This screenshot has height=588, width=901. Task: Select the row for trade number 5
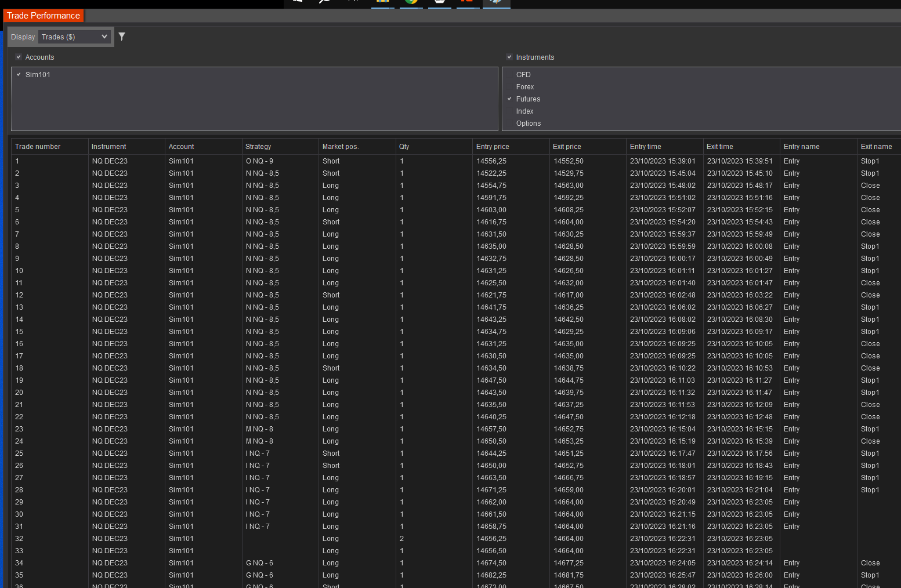tap(232, 209)
